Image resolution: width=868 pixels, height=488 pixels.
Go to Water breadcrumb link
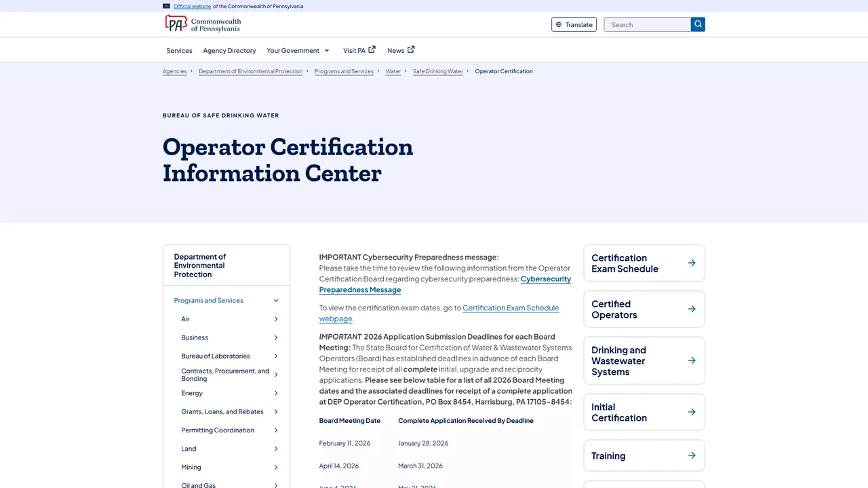(x=393, y=71)
